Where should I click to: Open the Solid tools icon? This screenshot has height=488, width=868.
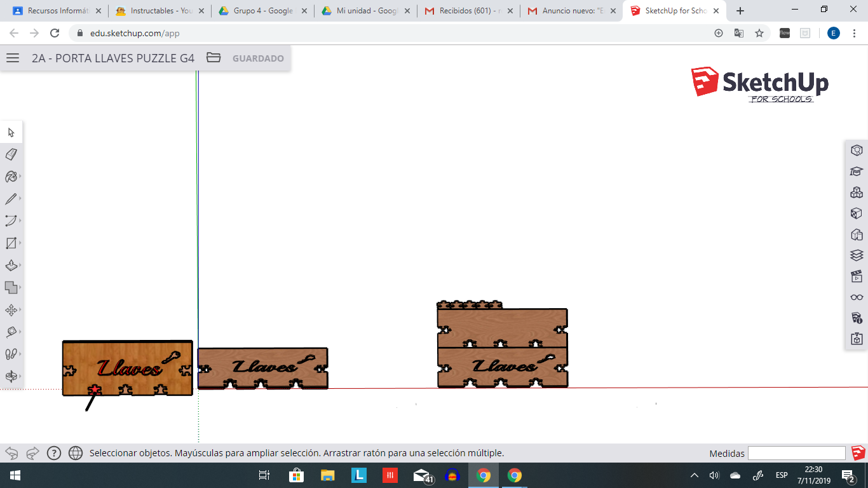(11, 288)
